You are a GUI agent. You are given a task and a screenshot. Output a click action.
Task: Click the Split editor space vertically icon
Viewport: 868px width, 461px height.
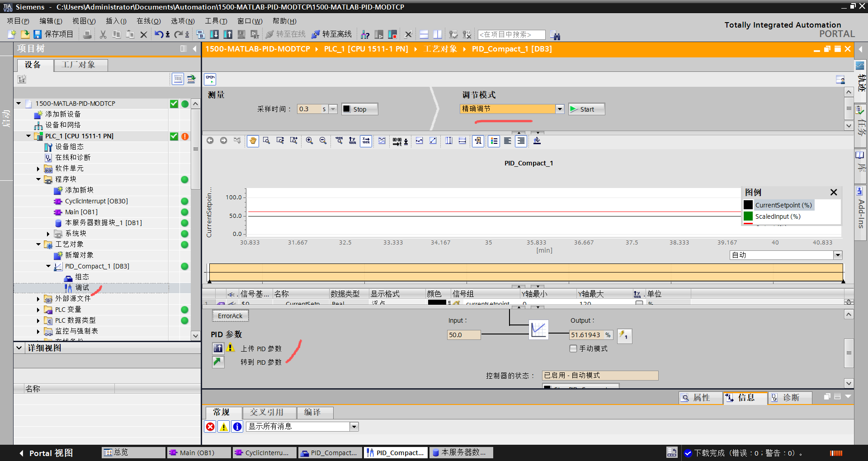(x=438, y=34)
